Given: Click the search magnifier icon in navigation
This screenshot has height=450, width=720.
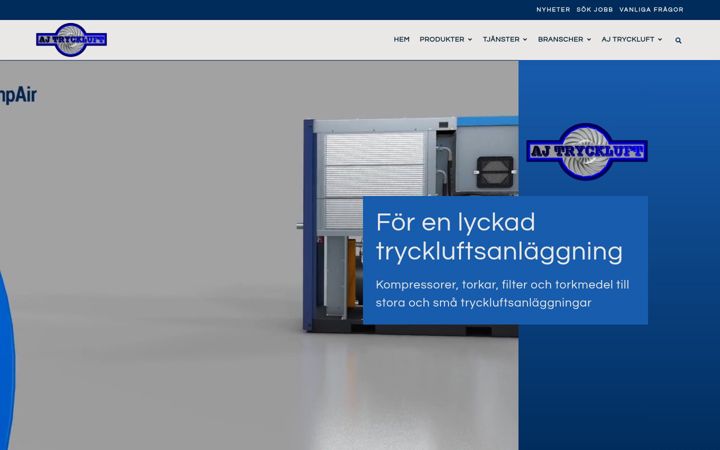Looking at the screenshot, I should (x=678, y=40).
